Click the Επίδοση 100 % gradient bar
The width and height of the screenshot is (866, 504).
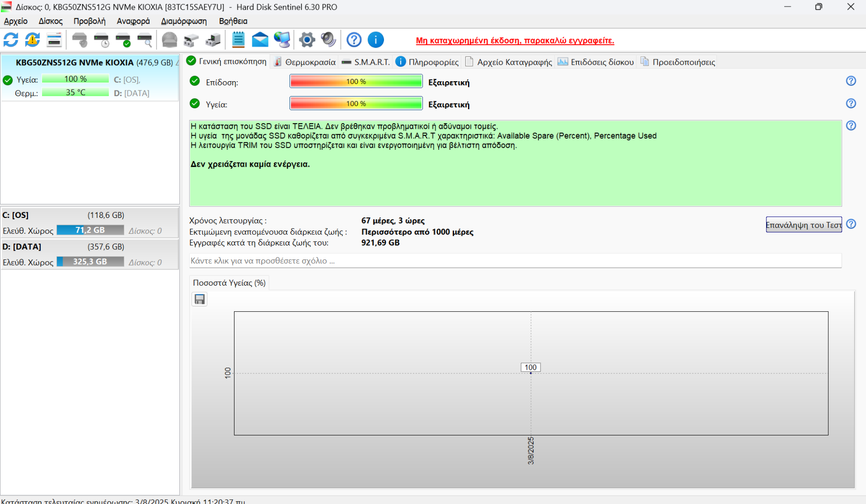point(356,82)
